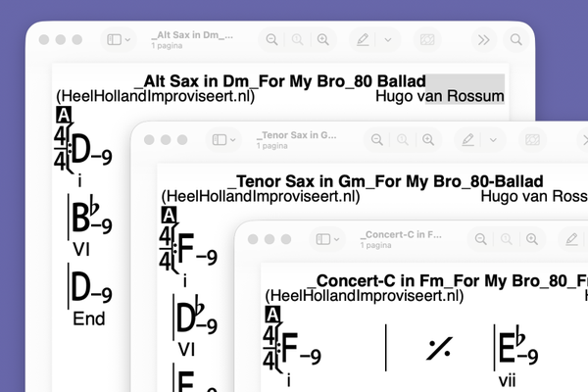Click the _Tenor Sax in G... window title
Screen dimensions: 588x392
(x=296, y=135)
